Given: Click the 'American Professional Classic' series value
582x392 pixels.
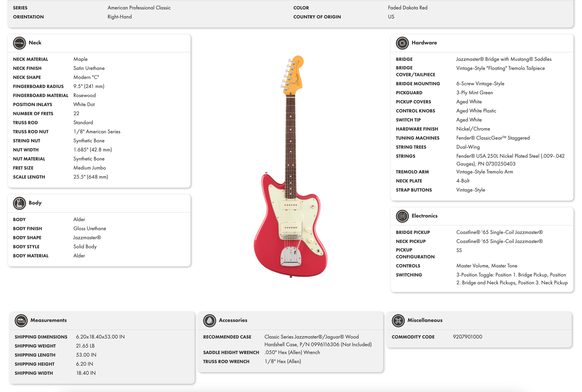Looking at the screenshot, I should click(139, 8).
